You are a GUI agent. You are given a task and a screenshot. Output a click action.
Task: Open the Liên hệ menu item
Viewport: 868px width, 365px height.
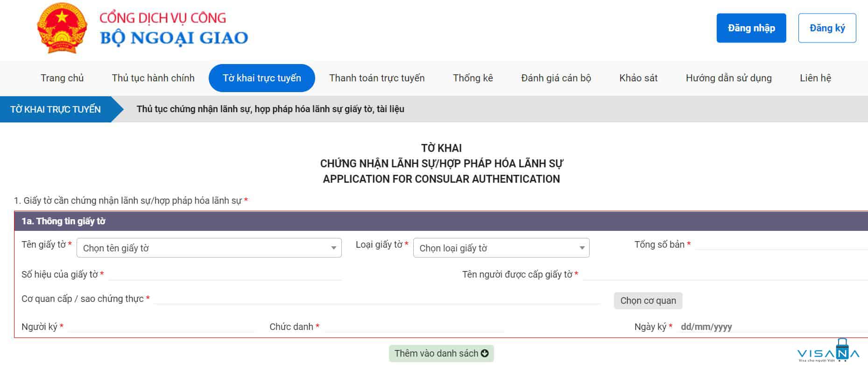click(815, 78)
